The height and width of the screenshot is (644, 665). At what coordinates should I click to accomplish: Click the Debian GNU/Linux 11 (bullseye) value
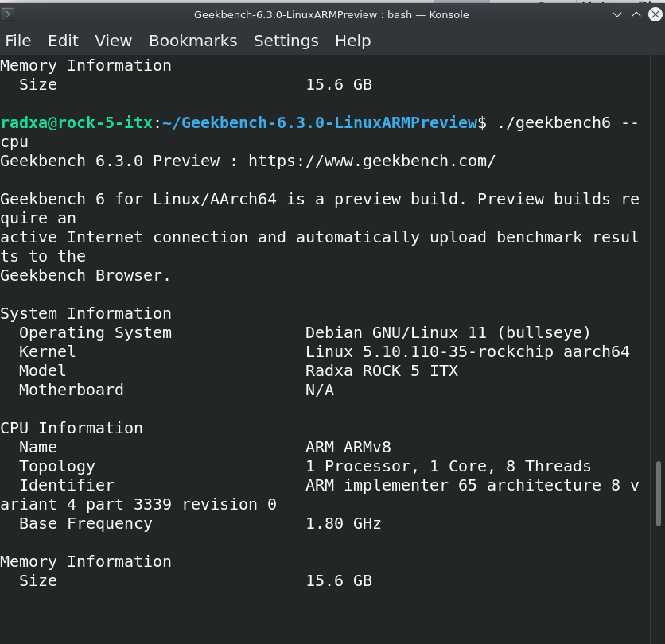click(448, 333)
